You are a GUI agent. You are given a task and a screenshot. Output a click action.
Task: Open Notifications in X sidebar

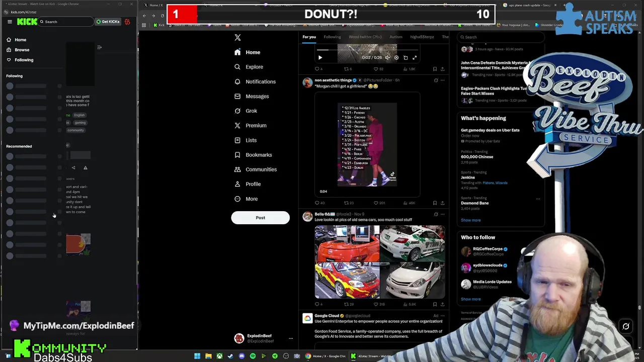[x=255, y=81]
